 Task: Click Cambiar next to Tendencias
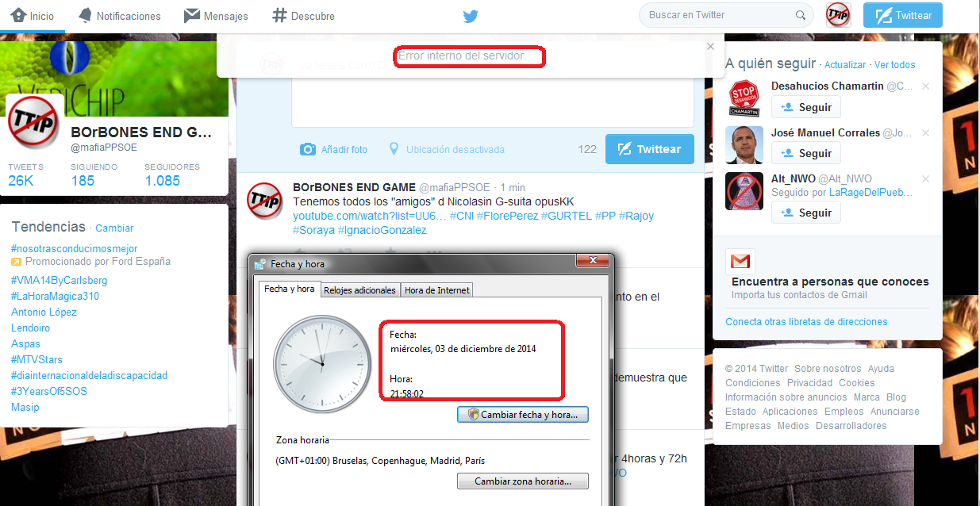[x=114, y=228]
